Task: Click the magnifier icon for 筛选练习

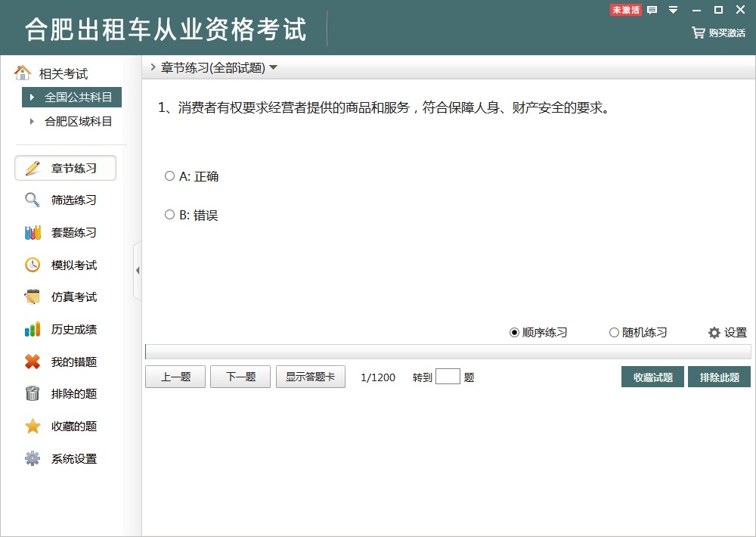Action: (33, 200)
